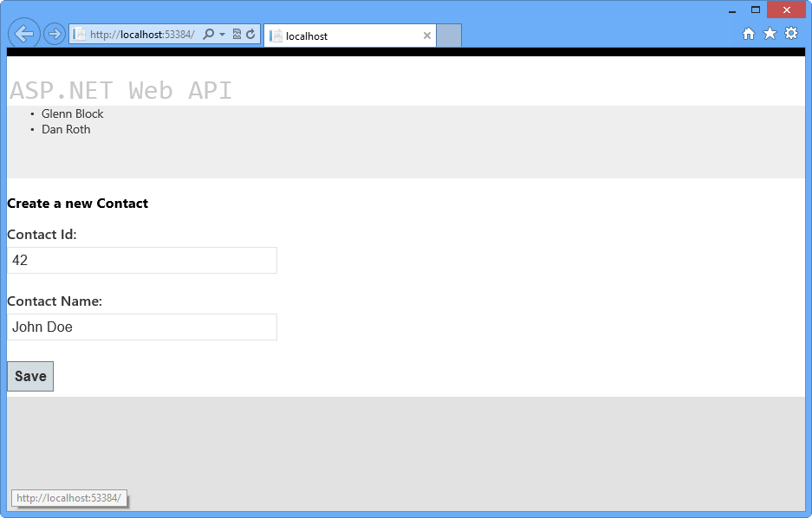
Task: Select the Glenn Block contact entry
Action: click(x=72, y=113)
